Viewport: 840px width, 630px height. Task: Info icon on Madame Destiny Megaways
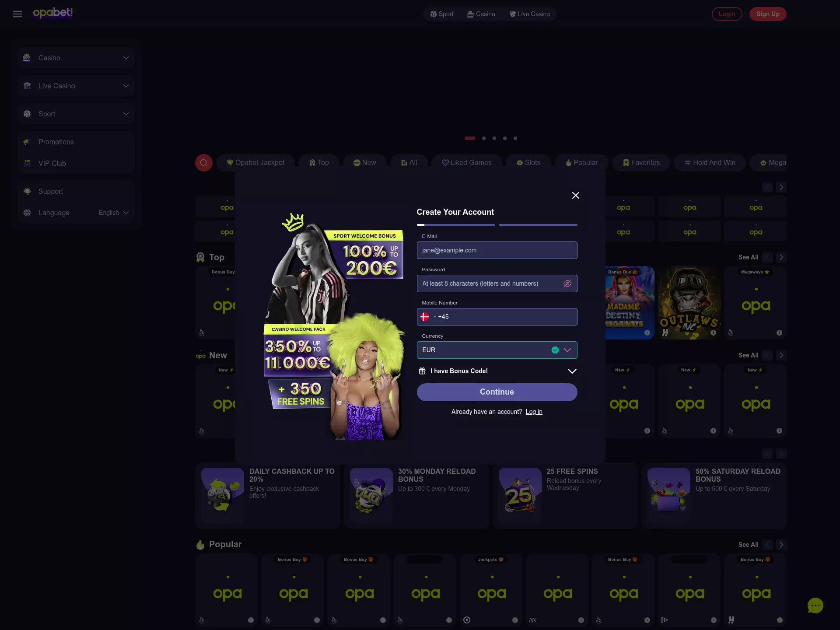click(647, 332)
